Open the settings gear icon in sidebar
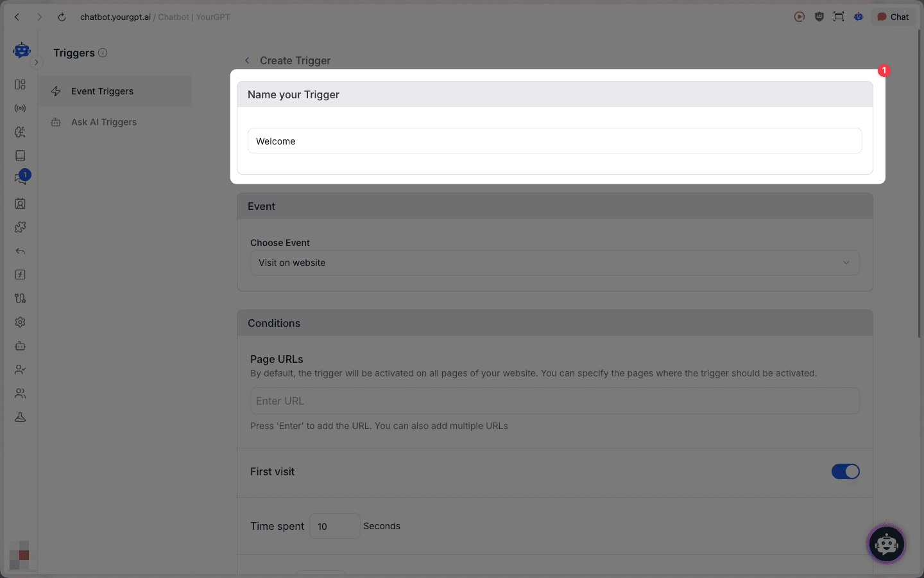Viewport: 924px width, 578px height. point(20,322)
